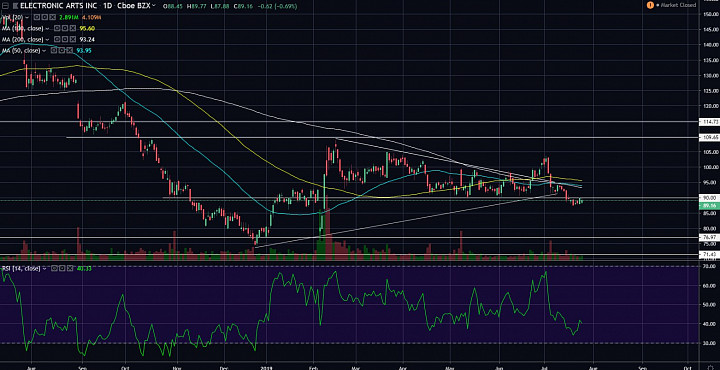This screenshot has height=370, width=720.
Task: Click the 76.97 horizontal line price label
Action: point(710,237)
